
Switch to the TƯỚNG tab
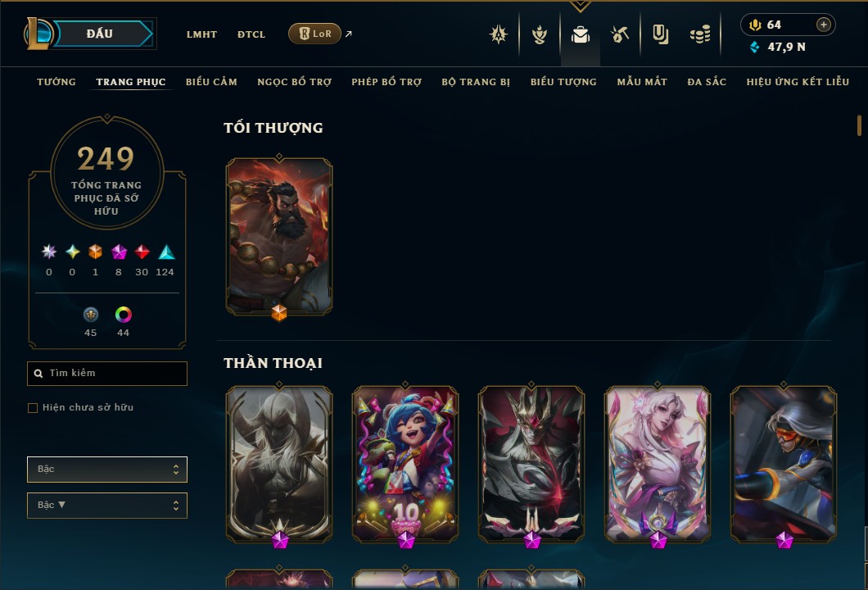click(57, 82)
